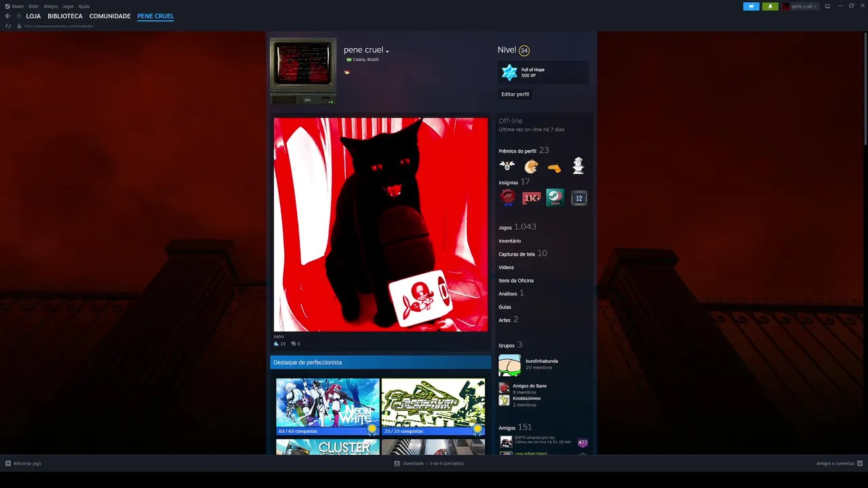Open the Ajuda menu
Screen dimensions: 868x488
point(84,6)
